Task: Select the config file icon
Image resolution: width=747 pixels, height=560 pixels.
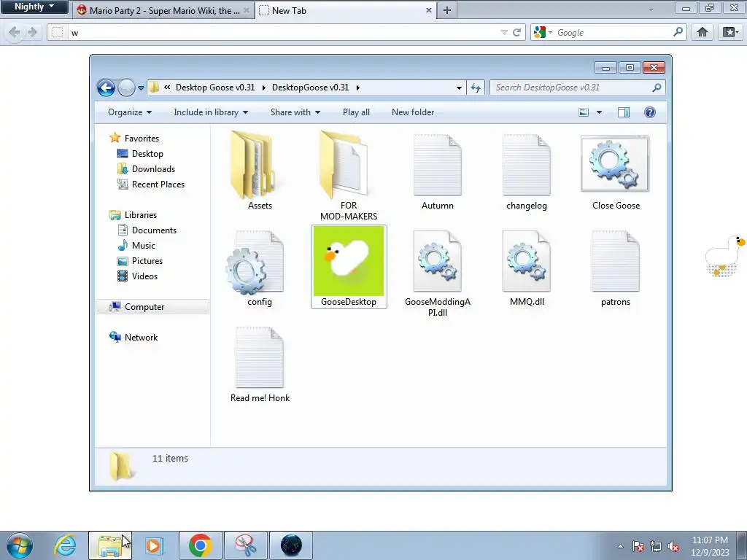Action: pyautogui.click(x=255, y=262)
